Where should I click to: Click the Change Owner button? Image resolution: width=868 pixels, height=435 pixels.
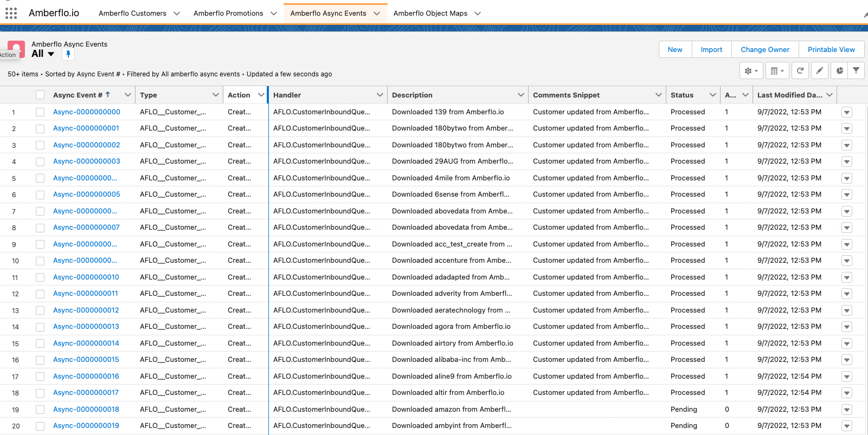pos(764,49)
